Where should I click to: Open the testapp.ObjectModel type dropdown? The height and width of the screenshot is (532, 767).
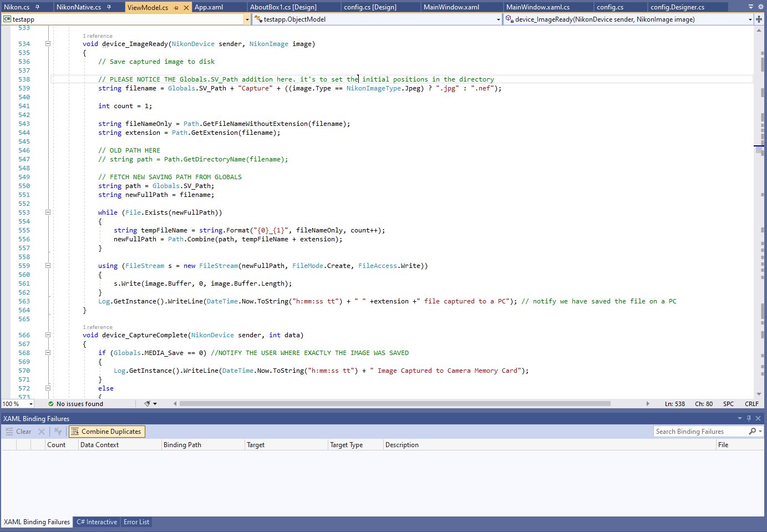click(x=499, y=19)
